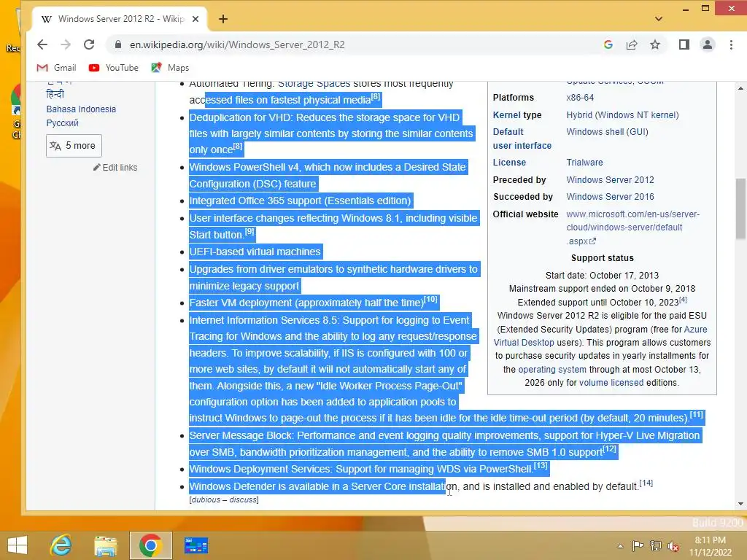Open the Start-tile app on taskbar
Image resolution: width=747 pixels, height=560 pixels.
[196, 545]
